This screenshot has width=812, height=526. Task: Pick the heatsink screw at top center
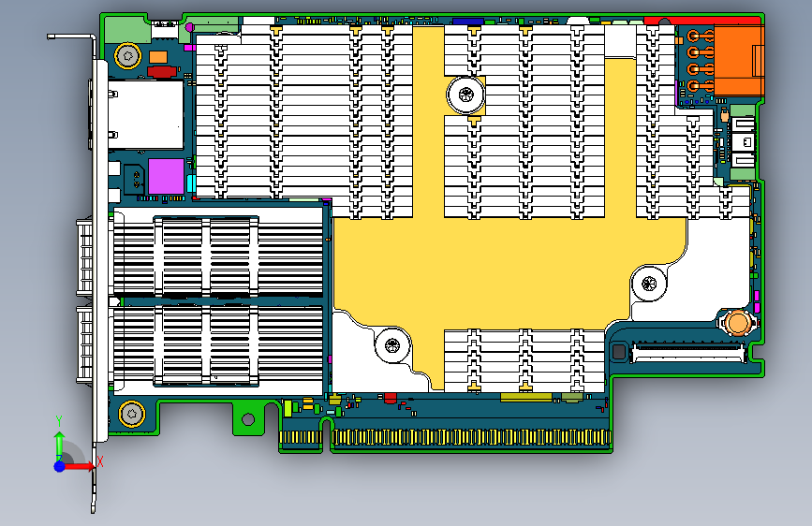click(x=466, y=95)
